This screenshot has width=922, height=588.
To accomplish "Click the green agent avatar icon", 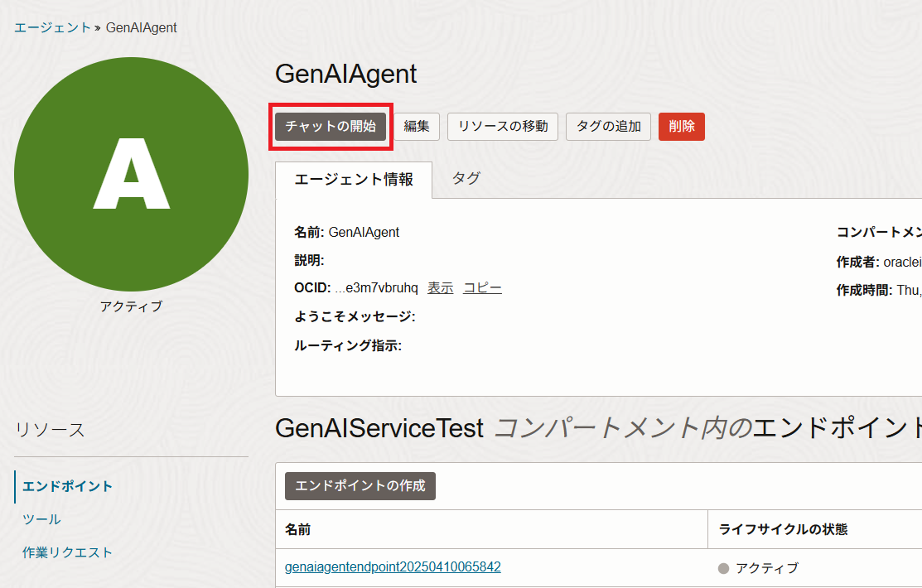I will pos(131,174).
